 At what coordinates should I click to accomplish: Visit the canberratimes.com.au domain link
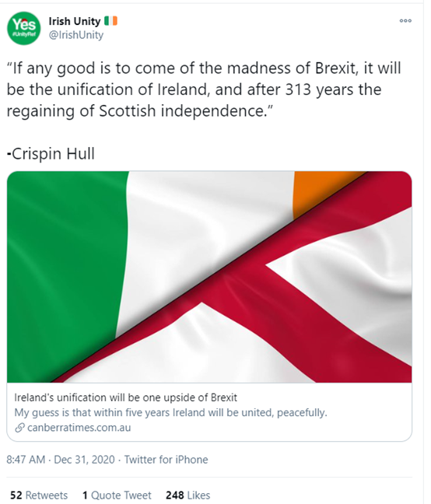point(79,428)
